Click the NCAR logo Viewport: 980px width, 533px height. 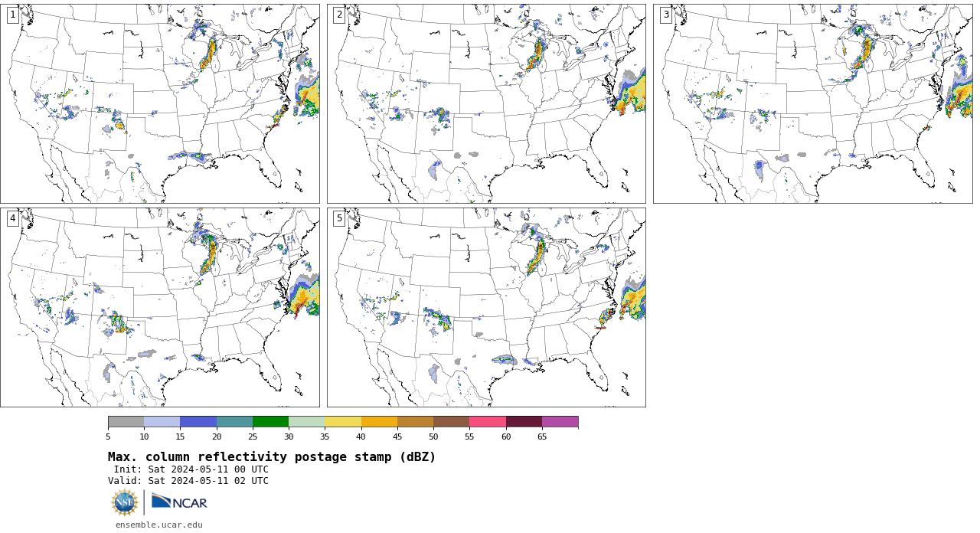[x=179, y=502]
